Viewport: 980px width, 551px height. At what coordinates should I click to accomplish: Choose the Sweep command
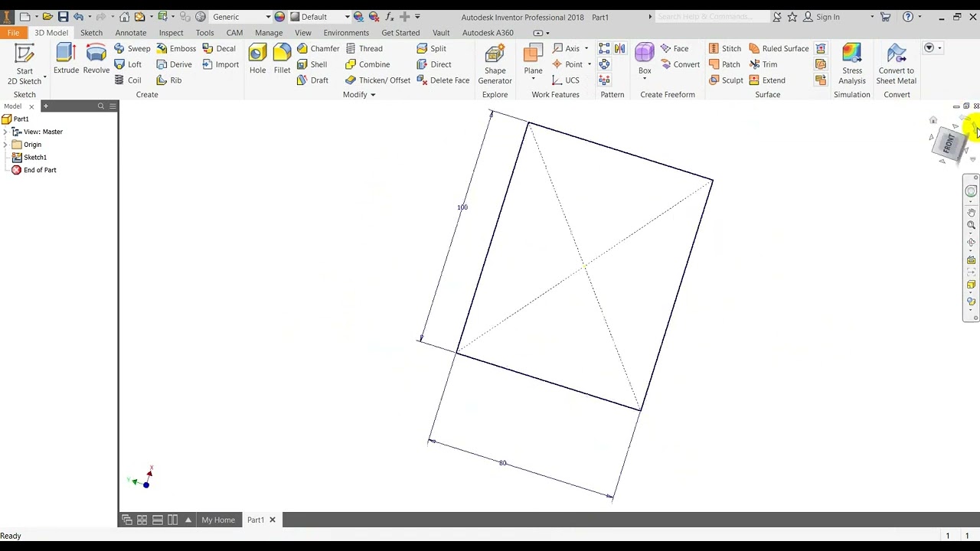click(132, 48)
